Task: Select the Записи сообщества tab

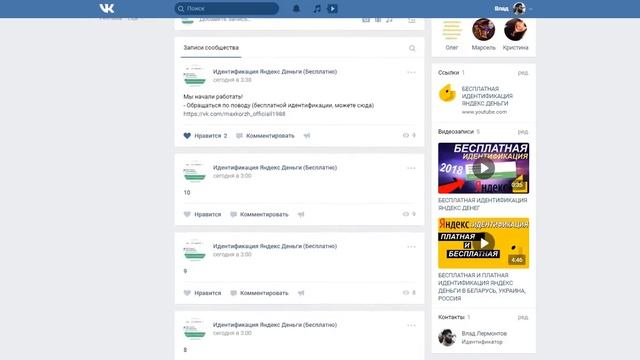Action: click(211, 48)
